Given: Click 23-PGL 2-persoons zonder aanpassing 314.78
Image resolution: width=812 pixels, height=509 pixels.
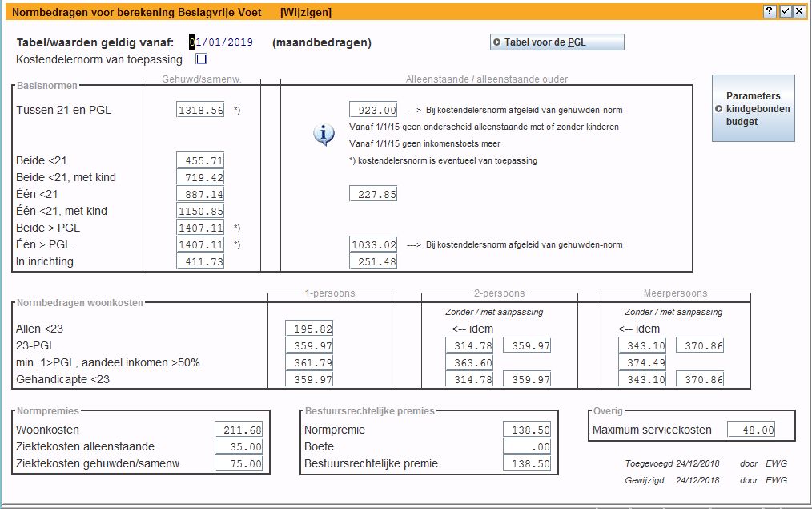Looking at the screenshot, I should [469, 345].
